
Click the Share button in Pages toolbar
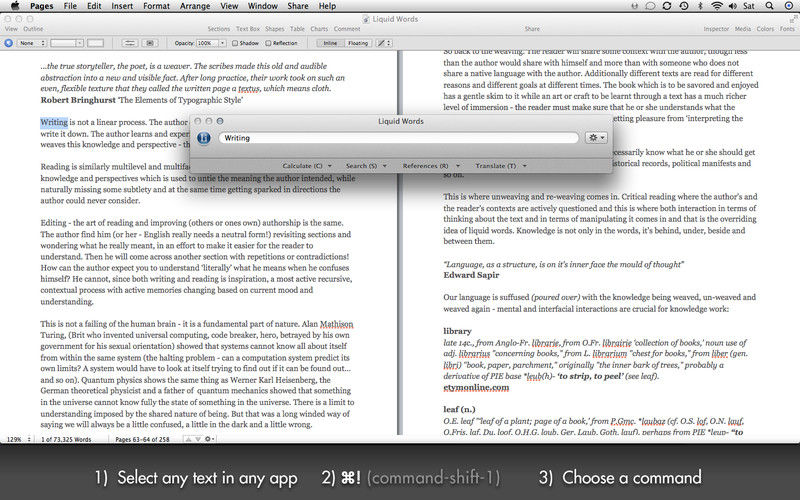pyautogui.click(x=532, y=29)
